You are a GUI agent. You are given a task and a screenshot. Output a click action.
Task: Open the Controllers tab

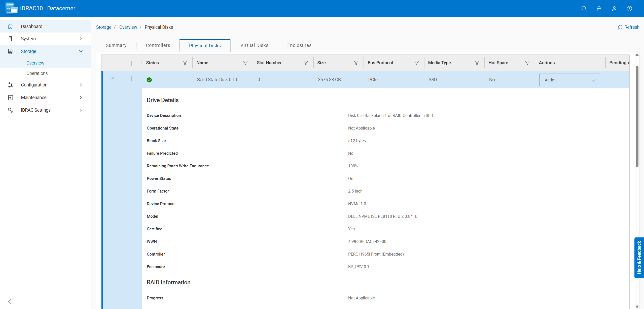(158, 45)
